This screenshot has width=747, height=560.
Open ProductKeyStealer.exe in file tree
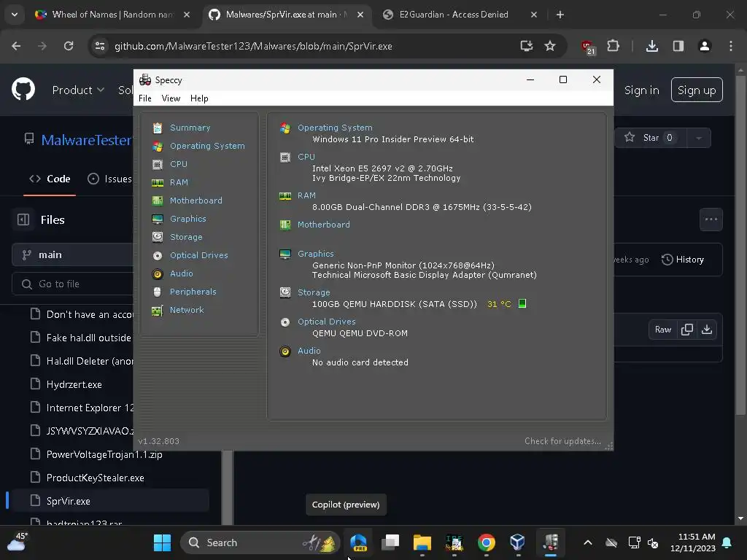coord(95,478)
